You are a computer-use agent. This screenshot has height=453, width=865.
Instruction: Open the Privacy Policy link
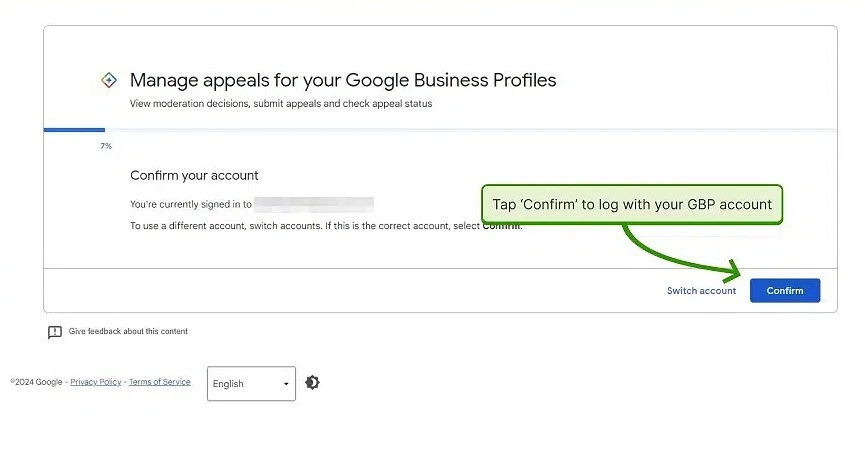95,382
